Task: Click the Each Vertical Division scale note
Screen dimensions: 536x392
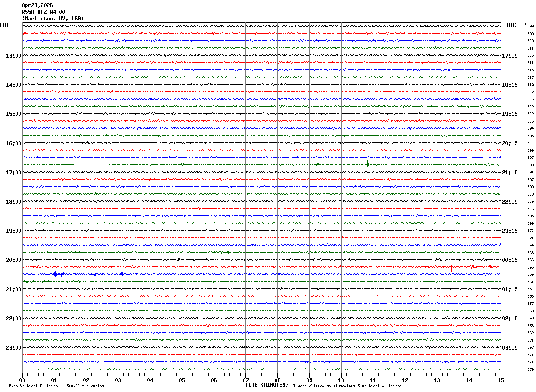Action: tap(56, 386)
